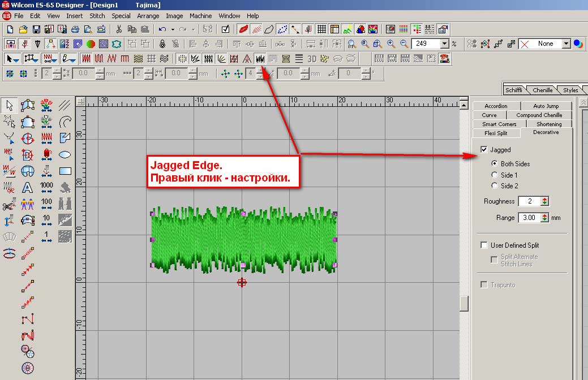Screen dimensions: 588x380
Task: Open the Machine menu
Action: [201, 16]
